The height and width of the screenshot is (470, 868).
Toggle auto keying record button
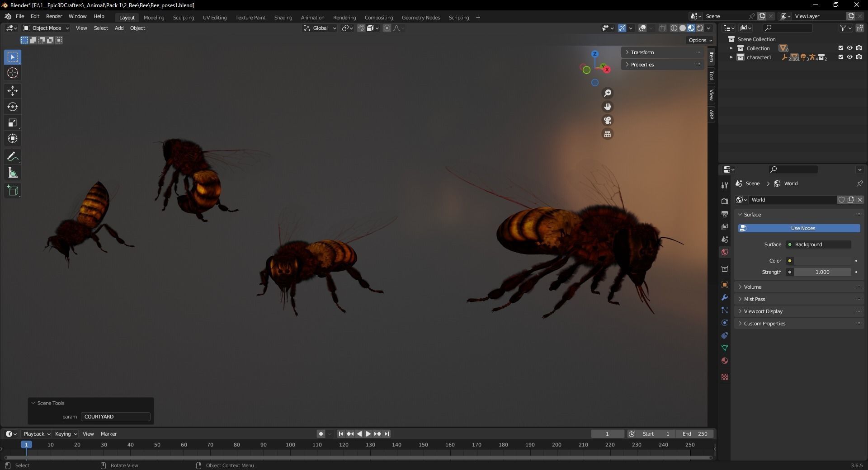point(321,434)
